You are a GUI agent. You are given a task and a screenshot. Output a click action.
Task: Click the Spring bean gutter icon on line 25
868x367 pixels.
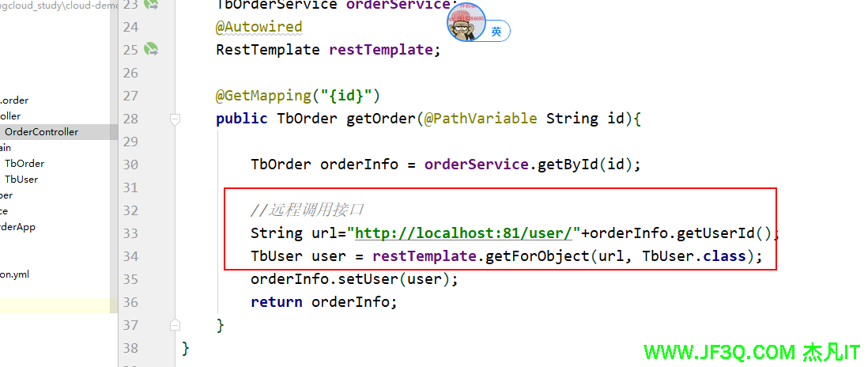pyautogui.click(x=151, y=50)
